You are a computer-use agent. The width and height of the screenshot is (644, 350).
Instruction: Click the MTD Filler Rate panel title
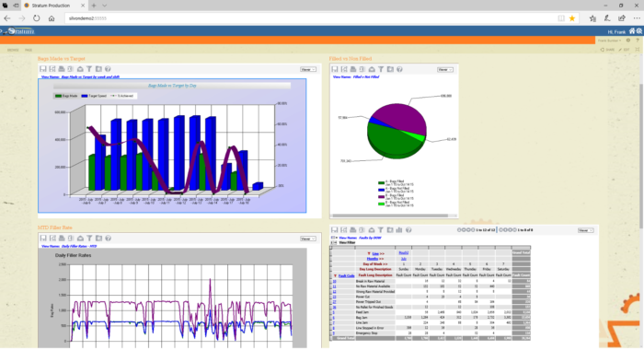point(54,227)
